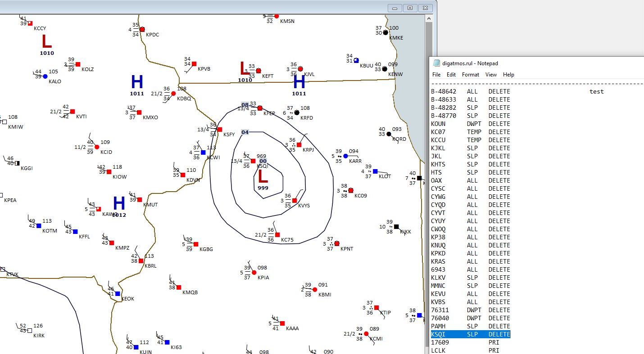Image resolution: width=644 pixels, height=354 pixels.
Task: Open the Edit menu in Notepad
Action: (451, 75)
